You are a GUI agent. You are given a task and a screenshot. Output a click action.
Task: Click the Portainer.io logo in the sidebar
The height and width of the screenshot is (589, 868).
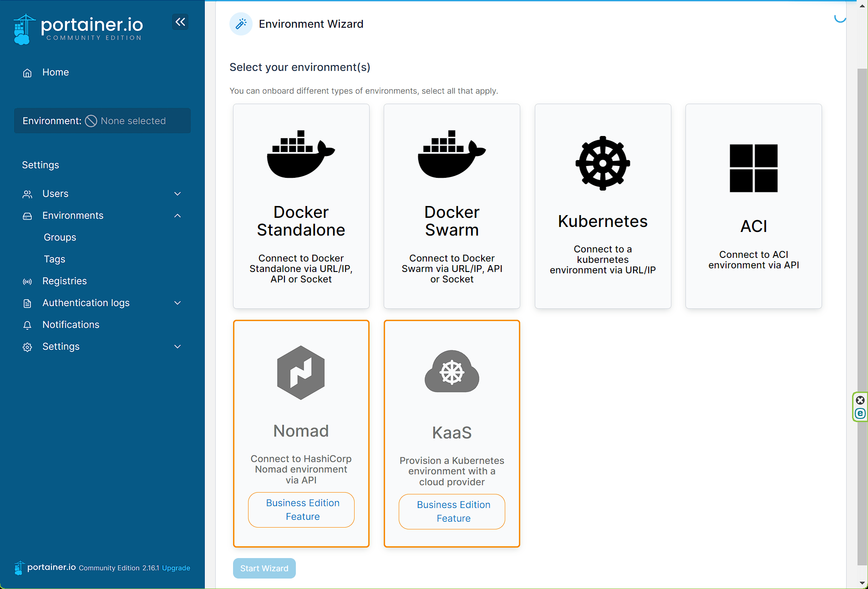point(78,29)
